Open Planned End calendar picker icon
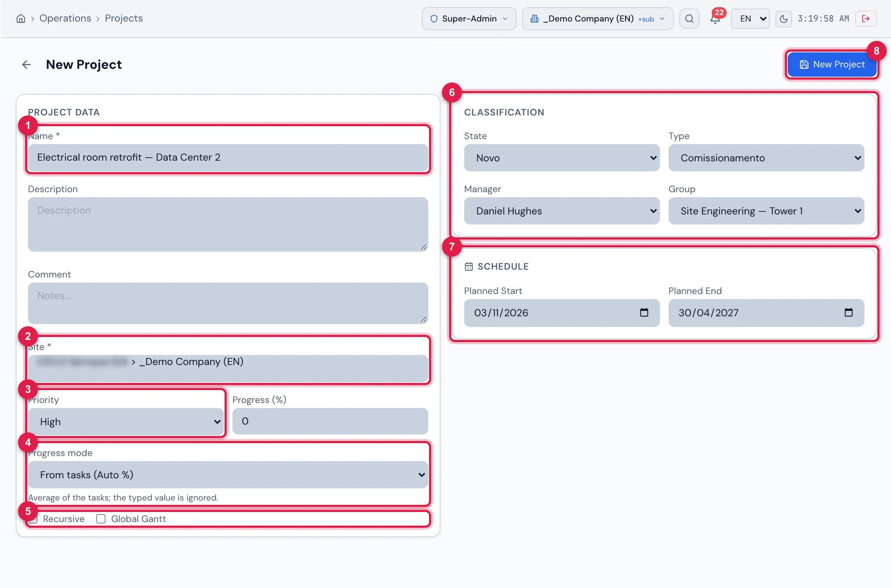This screenshot has height=588, width=891. point(848,312)
